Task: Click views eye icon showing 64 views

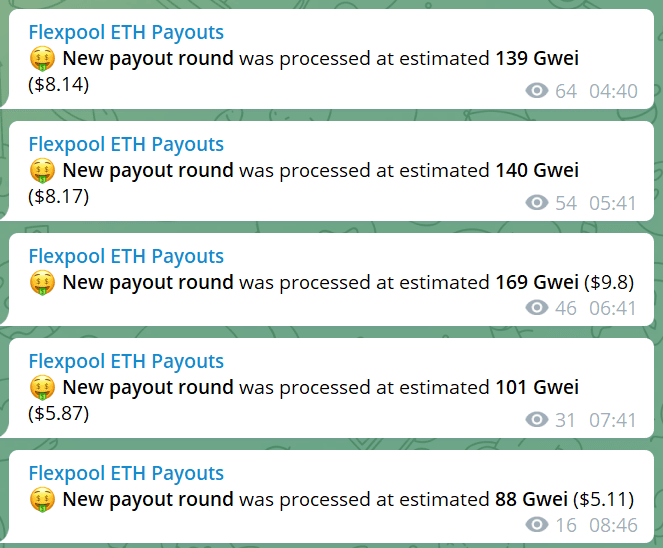Action: pyautogui.click(x=537, y=90)
